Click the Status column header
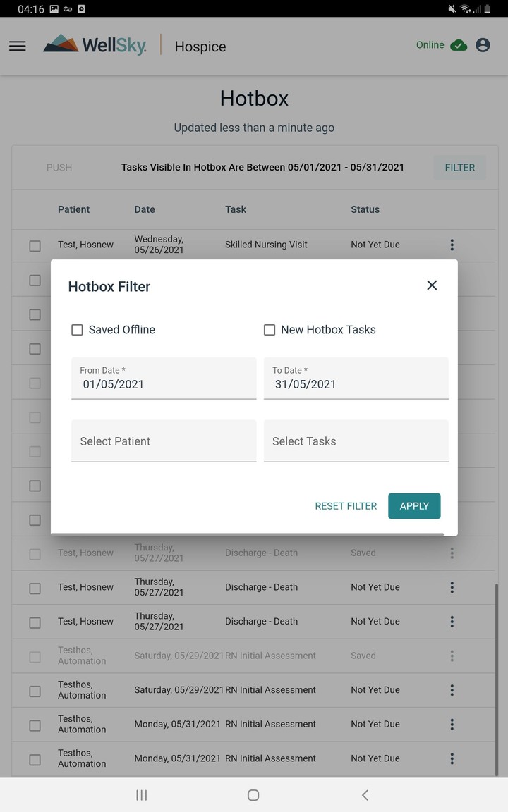508x812 pixels. [365, 209]
